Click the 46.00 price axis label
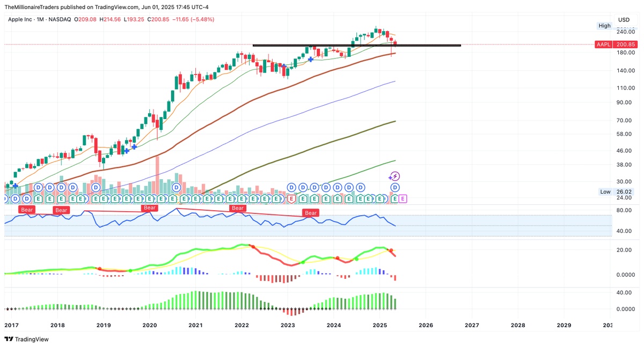Image resolution: width=644 pixels, height=347 pixels. (625, 151)
